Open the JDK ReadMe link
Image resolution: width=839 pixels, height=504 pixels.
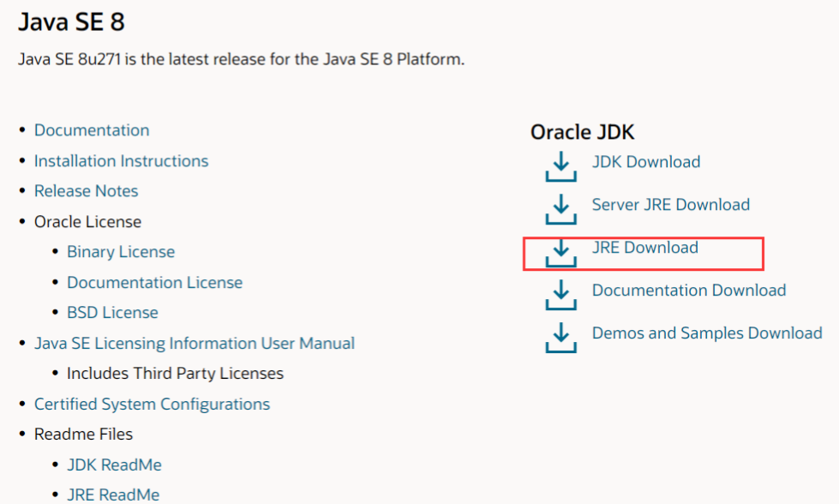(114, 465)
